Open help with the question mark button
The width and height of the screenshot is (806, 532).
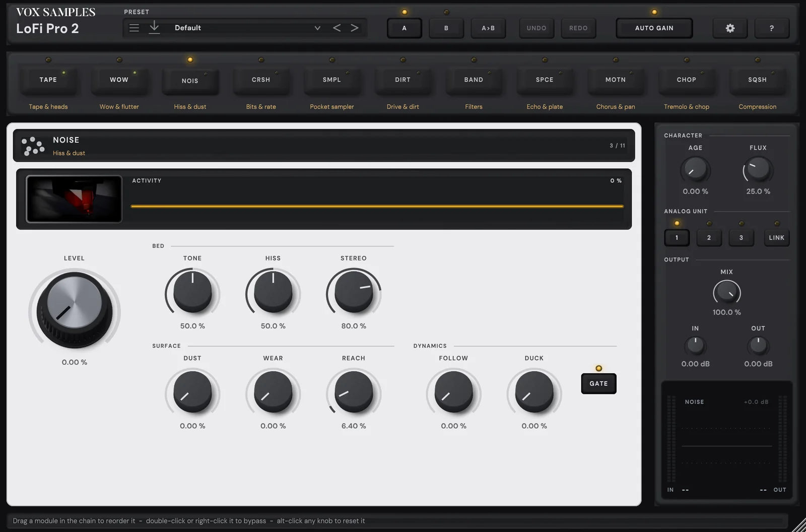tap(771, 28)
